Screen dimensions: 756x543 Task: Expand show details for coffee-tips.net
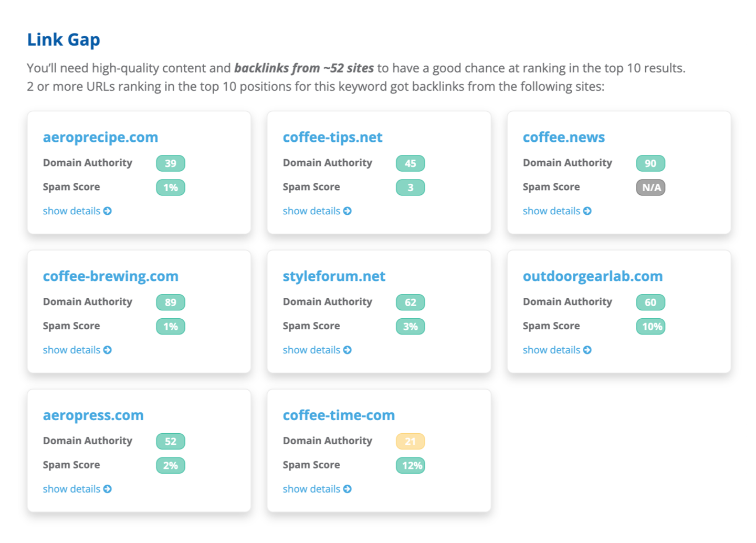click(x=317, y=211)
